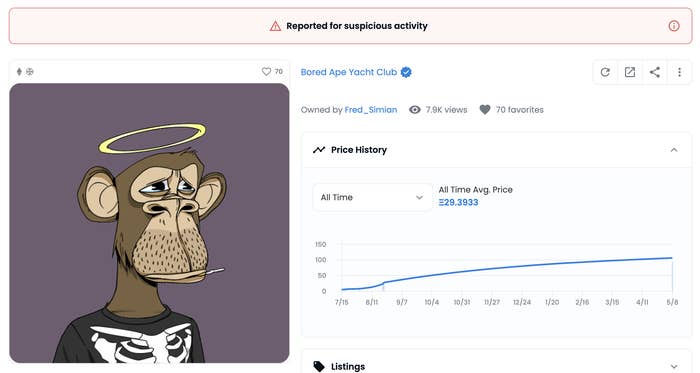Click the Ethereum icon above the image
This screenshot has width=700, height=373.
[19, 71]
